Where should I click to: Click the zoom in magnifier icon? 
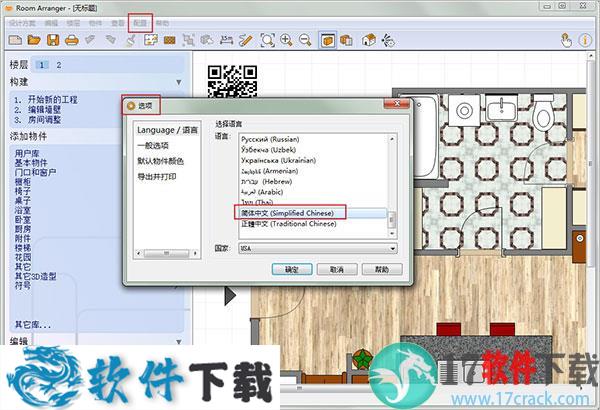(x=286, y=40)
